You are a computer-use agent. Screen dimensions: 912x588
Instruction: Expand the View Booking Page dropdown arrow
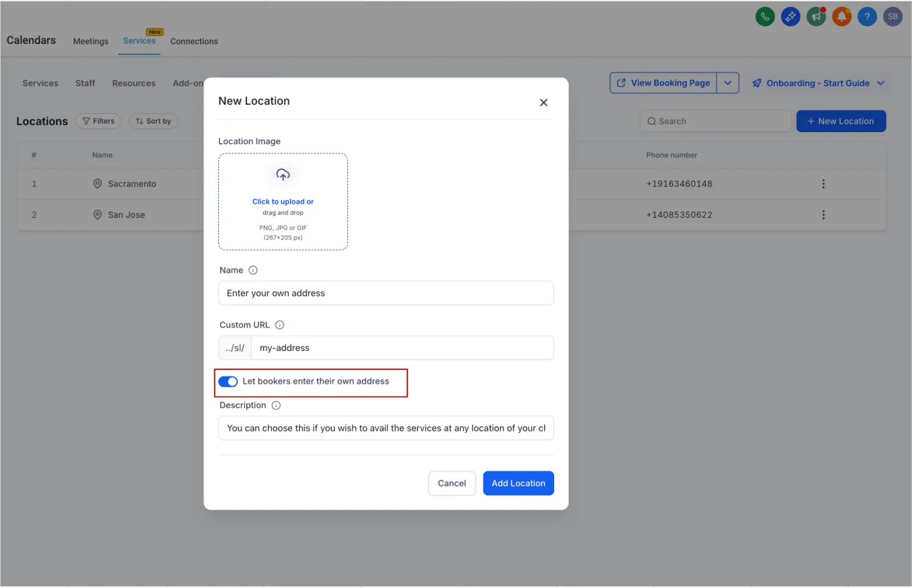[x=727, y=83]
